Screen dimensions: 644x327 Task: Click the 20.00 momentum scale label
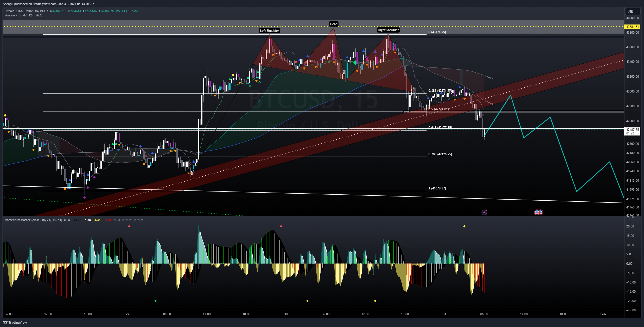630,226
